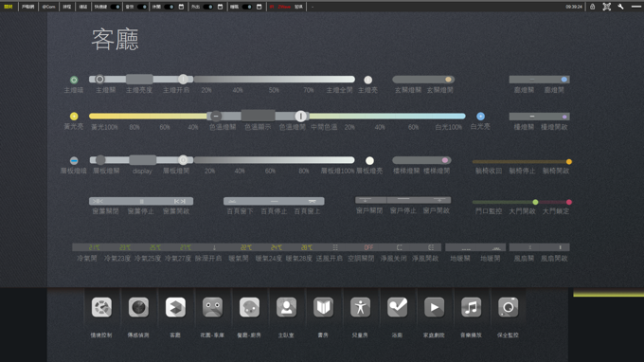644x362 pixels.
Task: Open calendar icon beside 睡眠 toggle
Action: [259, 7]
